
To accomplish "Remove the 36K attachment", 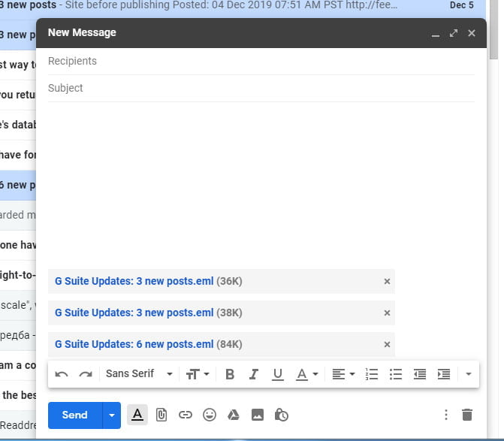I will (x=387, y=282).
